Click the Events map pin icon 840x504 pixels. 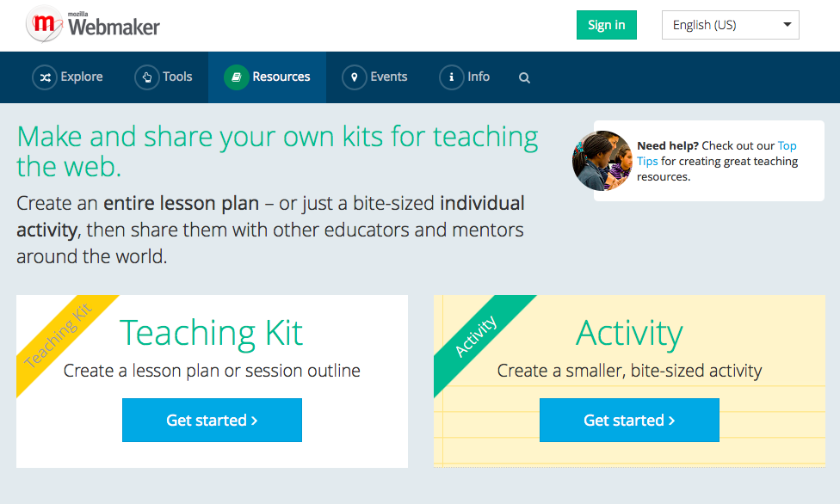[x=354, y=77]
